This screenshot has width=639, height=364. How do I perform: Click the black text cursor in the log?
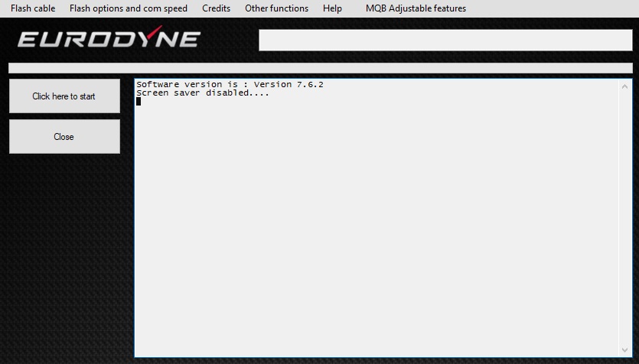click(x=139, y=102)
